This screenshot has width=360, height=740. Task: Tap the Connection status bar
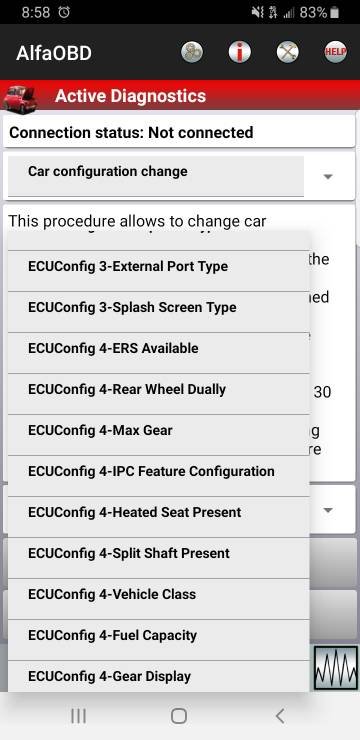click(179, 132)
